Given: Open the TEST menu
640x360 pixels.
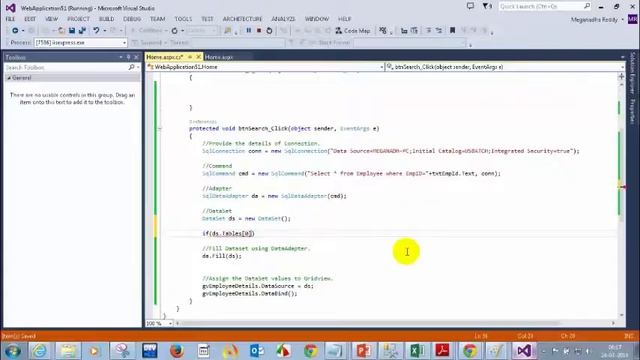Looking at the screenshot, I should (207, 19).
